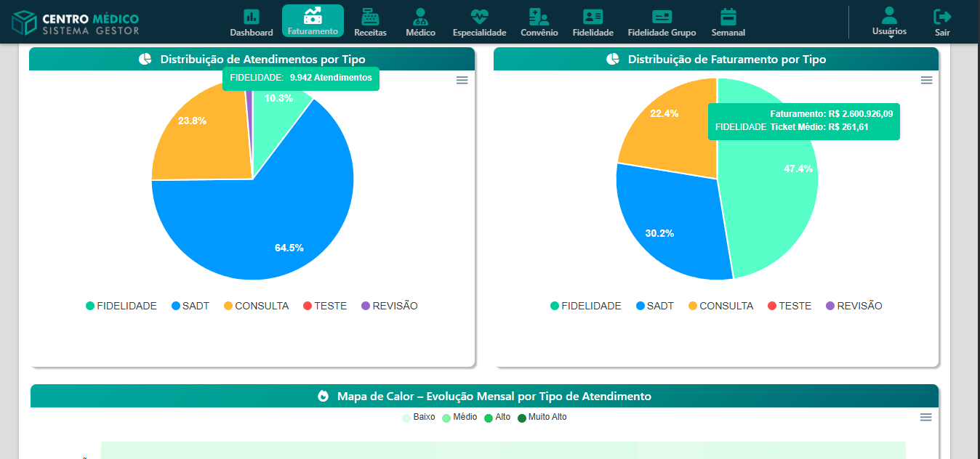
Task: Click the Receitas cash register icon
Action: pos(370,17)
